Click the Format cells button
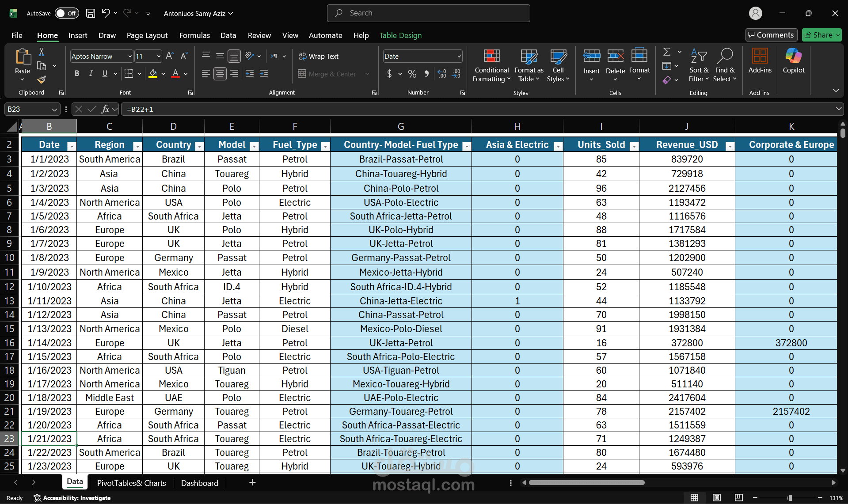 pyautogui.click(x=639, y=64)
